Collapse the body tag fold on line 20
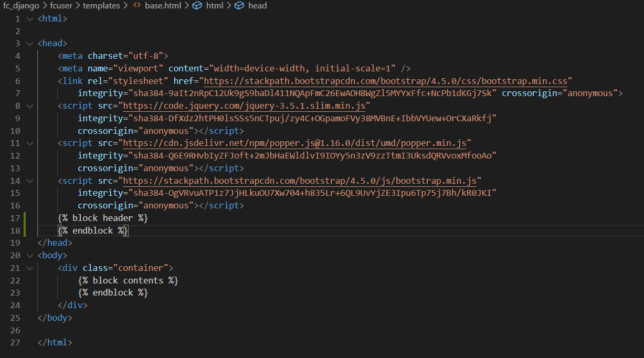Image resolution: width=644 pixels, height=358 pixels. click(29, 256)
